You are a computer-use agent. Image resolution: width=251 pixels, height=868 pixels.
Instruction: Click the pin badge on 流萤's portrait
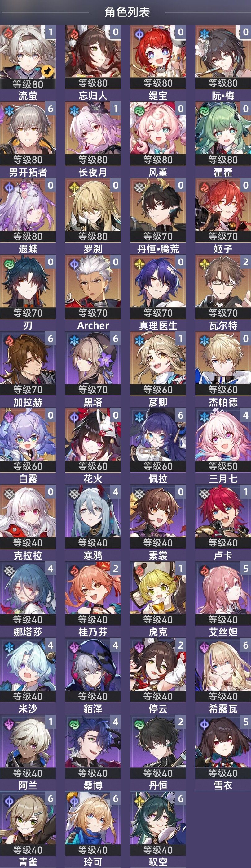click(47, 71)
